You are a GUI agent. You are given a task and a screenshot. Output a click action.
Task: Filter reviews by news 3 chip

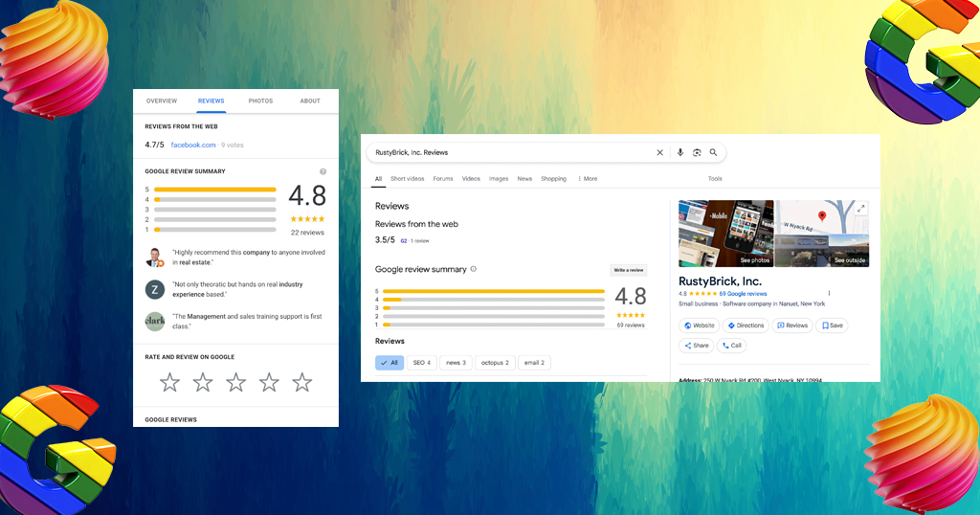point(456,363)
